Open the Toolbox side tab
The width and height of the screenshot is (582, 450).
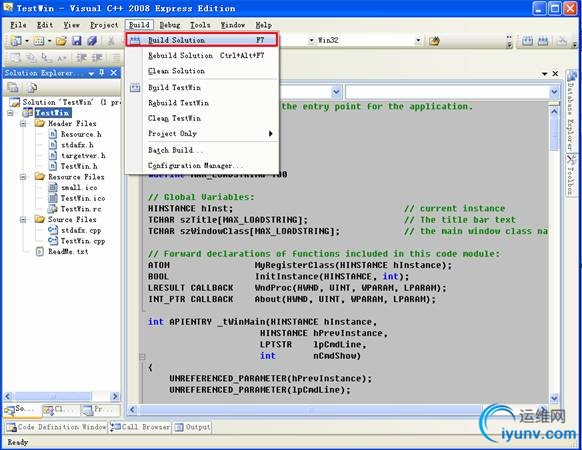coord(571,175)
